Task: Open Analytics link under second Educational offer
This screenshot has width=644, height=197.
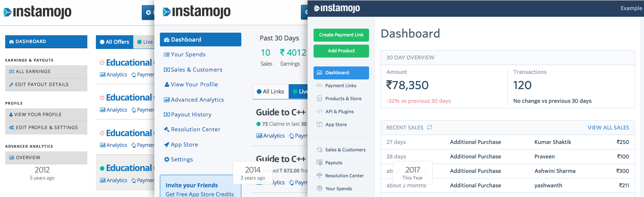Action: (x=113, y=110)
